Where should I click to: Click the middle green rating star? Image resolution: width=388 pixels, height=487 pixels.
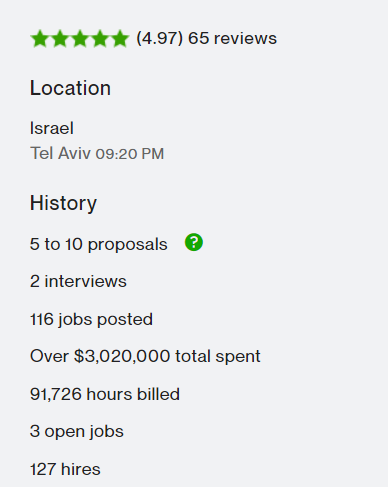point(80,38)
